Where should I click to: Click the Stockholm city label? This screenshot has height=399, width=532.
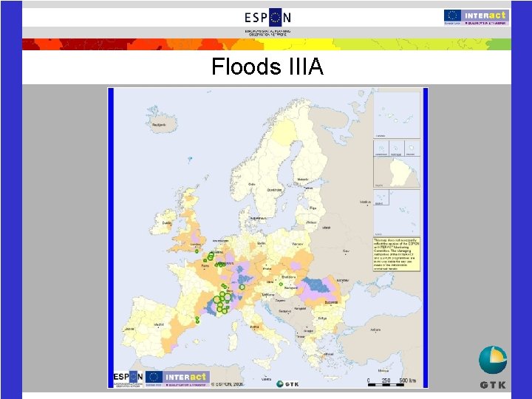(x=274, y=190)
